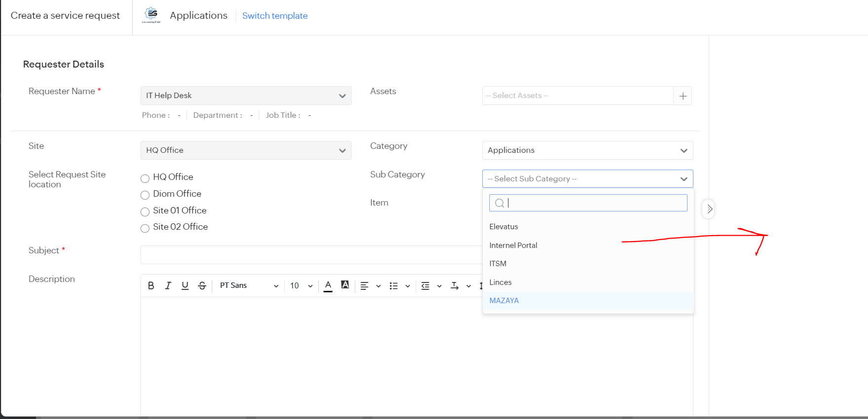Open the font color picker
The width and height of the screenshot is (868, 419).
tap(328, 286)
